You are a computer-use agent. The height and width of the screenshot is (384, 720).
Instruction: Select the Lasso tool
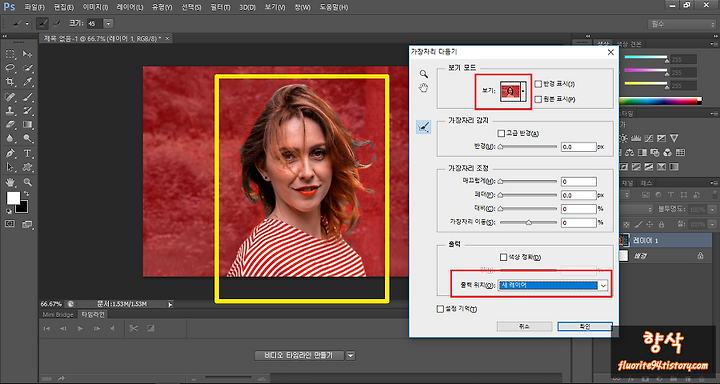click(x=10, y=68)
